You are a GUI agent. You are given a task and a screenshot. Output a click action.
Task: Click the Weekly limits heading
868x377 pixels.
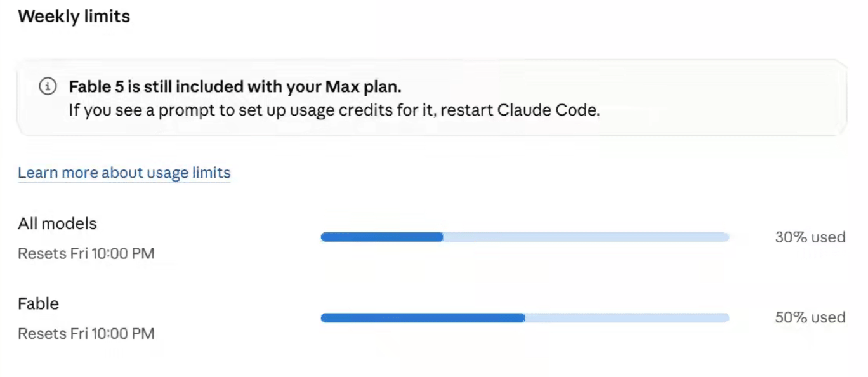tap(74, 17)
